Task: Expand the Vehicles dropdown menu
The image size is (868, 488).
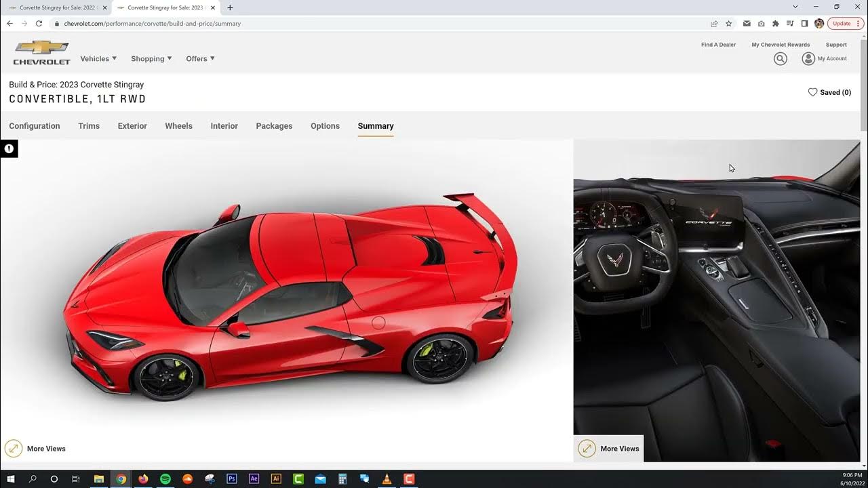Action: (98, 59)
